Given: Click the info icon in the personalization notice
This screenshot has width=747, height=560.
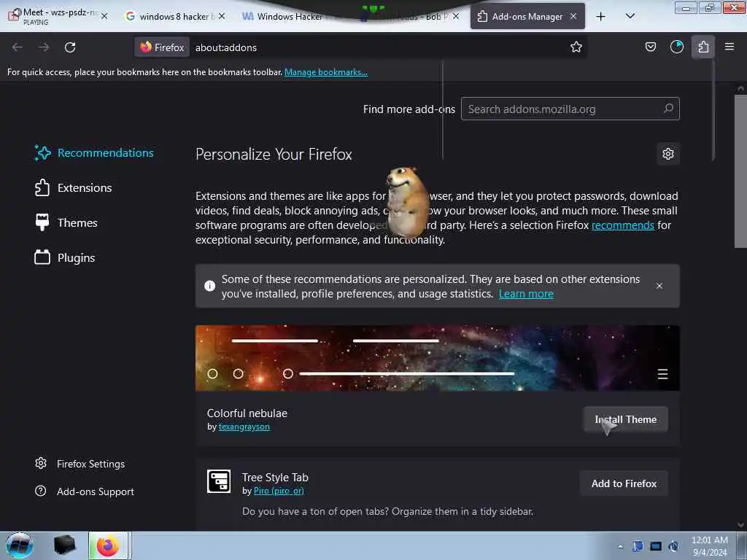Looking at the screenshot, I should pos(209,286).
